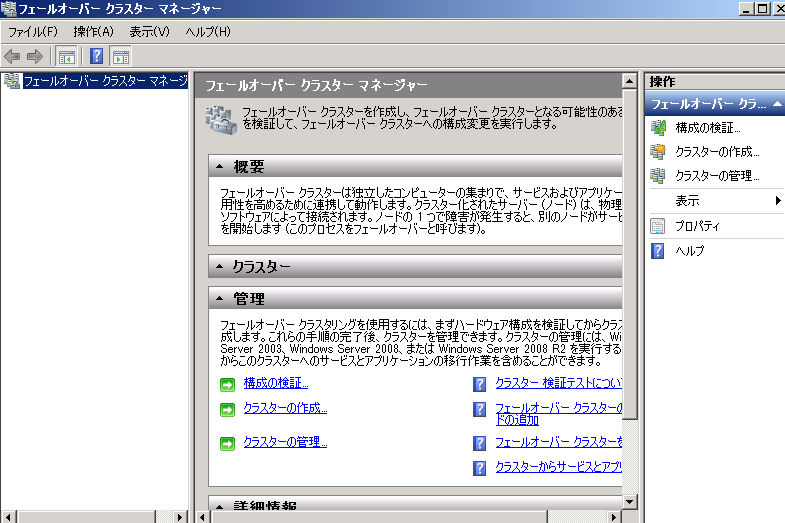Viewport: 785px width, 523px height.
Task: Collapse the 管理 section header
Action: point(219,299)
